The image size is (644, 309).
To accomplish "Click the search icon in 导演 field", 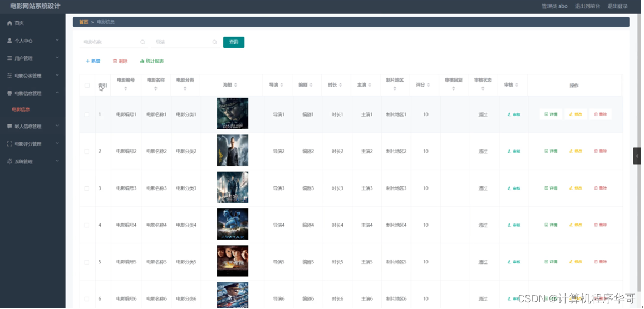I will coord(214,42).
